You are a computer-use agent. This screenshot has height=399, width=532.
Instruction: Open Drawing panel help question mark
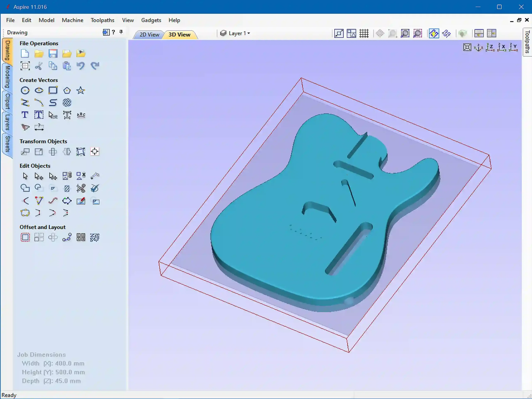coord(113,32)
